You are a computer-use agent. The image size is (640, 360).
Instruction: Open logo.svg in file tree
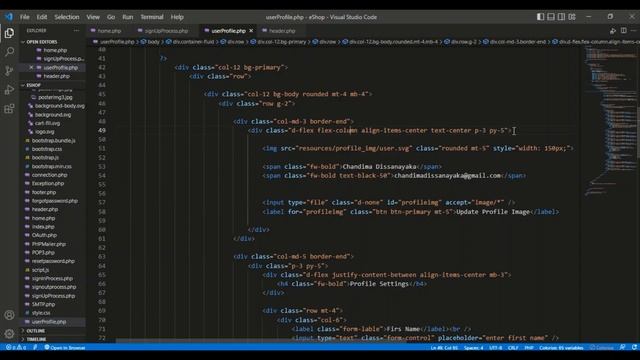(x=45, y=132)
